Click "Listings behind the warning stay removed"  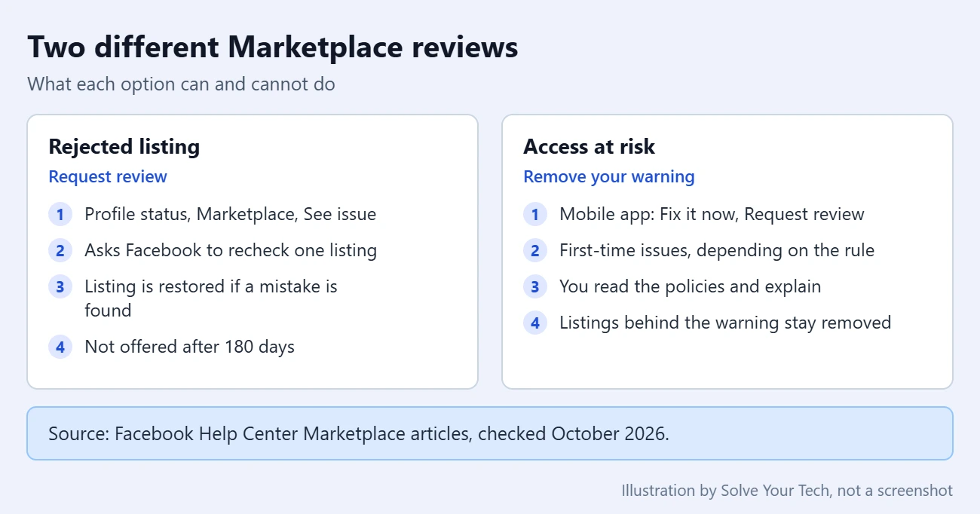(x=725, y=323)
